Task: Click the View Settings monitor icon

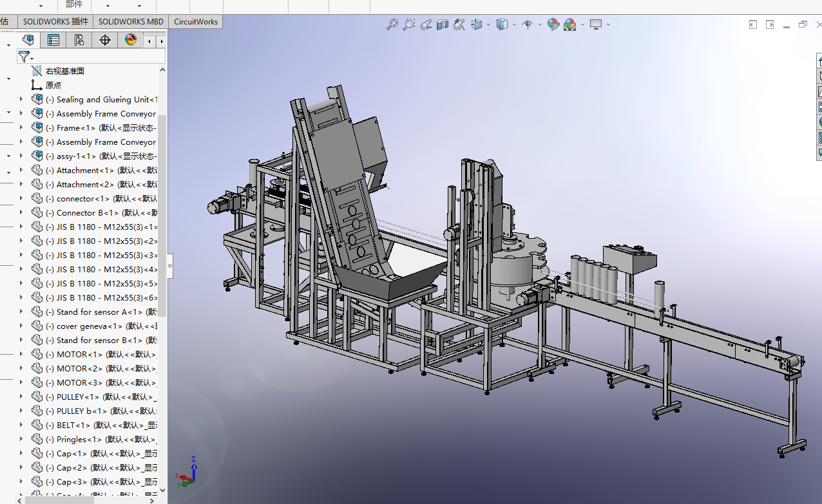Action: click(596, 24)
